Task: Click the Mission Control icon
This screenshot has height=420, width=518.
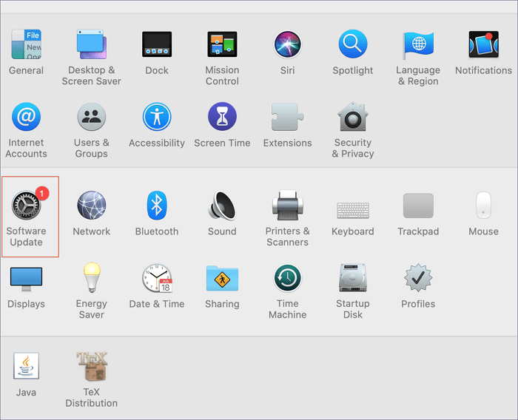Action: [x=222, y=44]
